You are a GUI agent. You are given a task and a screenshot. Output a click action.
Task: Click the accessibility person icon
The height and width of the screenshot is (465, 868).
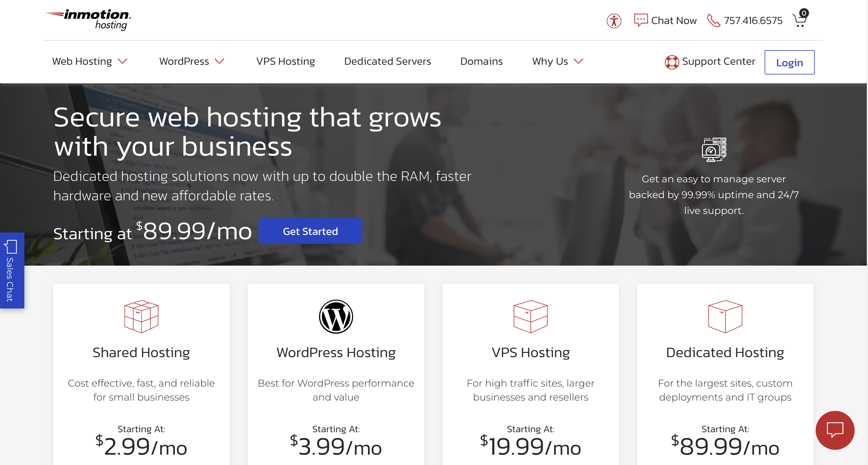(x=614, y=21)
